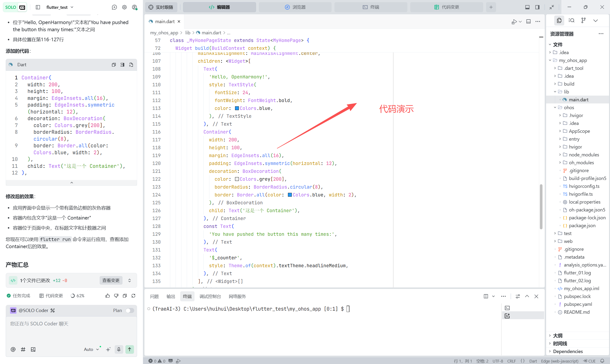Expand the 大纲 outline section

558,336
